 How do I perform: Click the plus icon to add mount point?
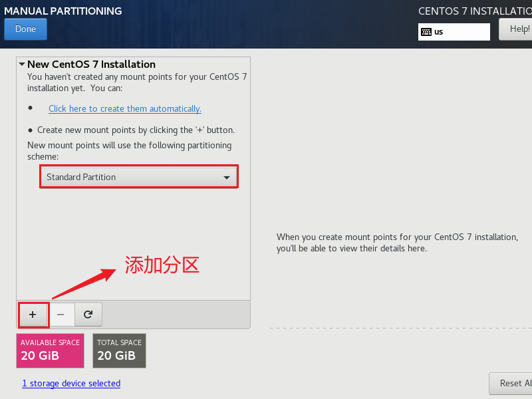tap(33, 315)
